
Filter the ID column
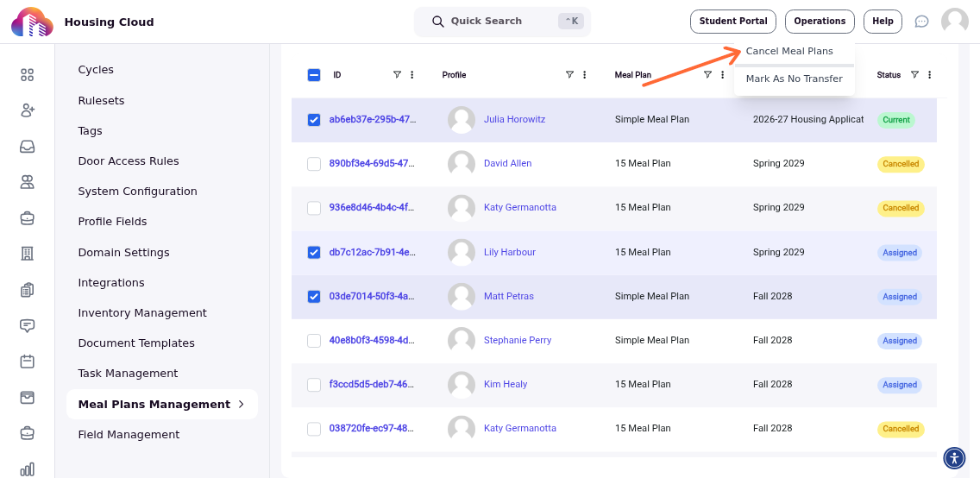(397, 75)
